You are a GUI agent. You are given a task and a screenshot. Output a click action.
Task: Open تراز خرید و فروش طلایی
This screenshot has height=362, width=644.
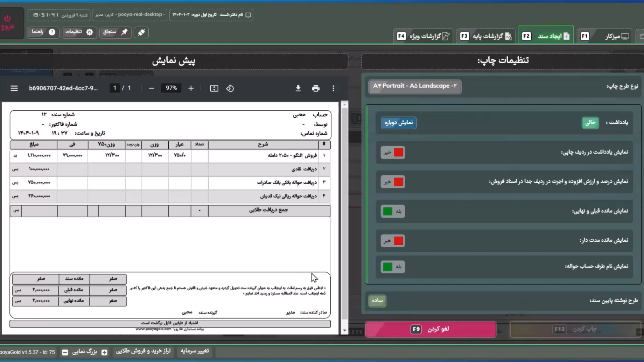click(x=143, y=351)
